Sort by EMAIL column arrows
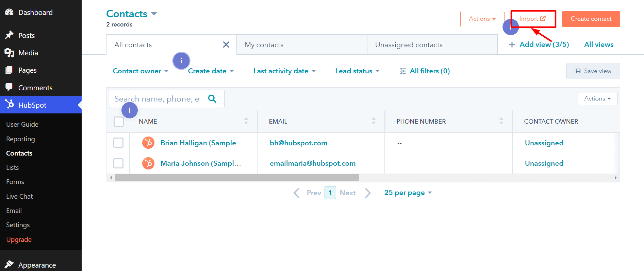The width and height of the screenshot is (644, 271). coord(374,121)
